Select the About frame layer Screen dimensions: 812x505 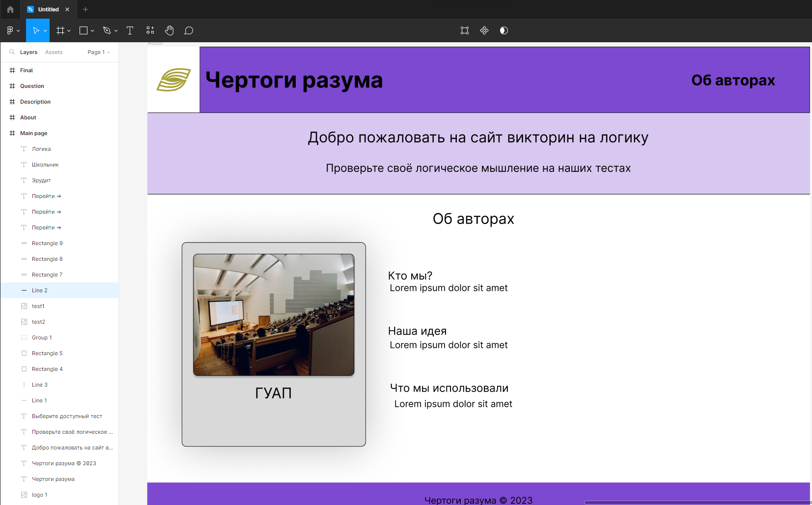point(59,117)
